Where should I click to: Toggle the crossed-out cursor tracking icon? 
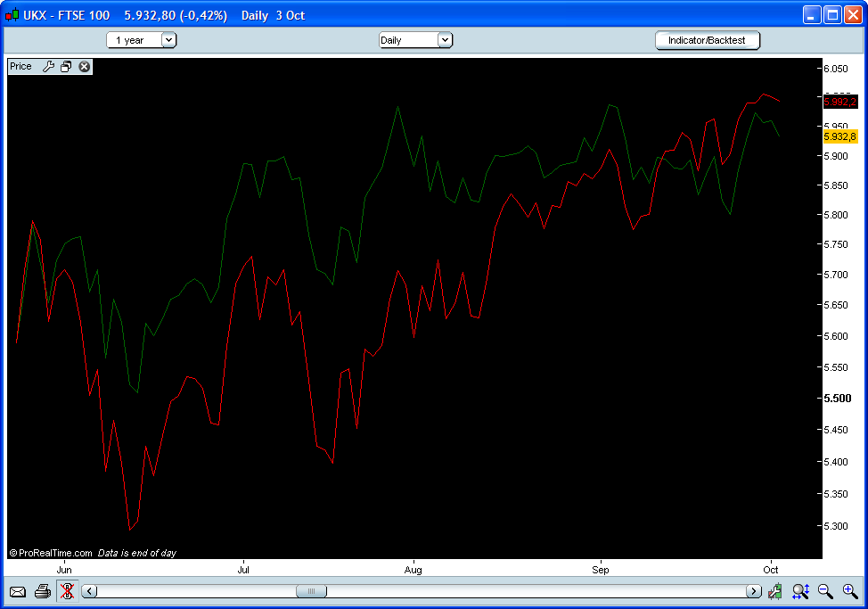(67, 590)
